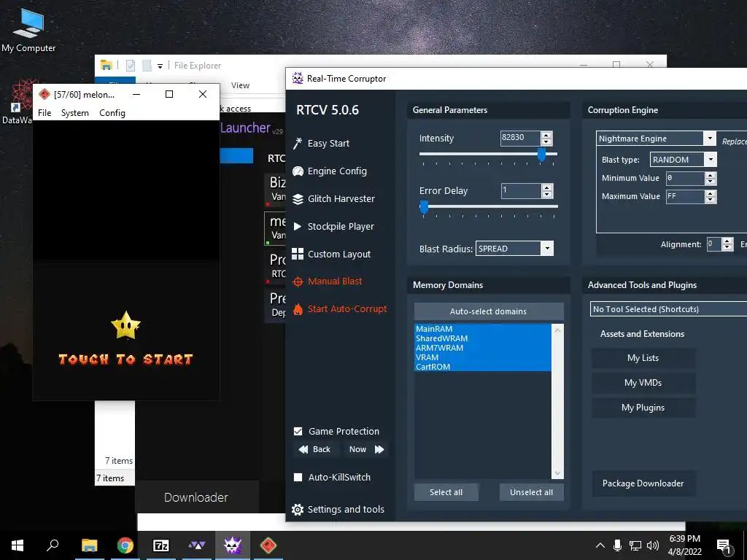The height and width of the screenshot is (560, 747).
Task: Click Error Delay slider handle
Action: pos(424,206)
